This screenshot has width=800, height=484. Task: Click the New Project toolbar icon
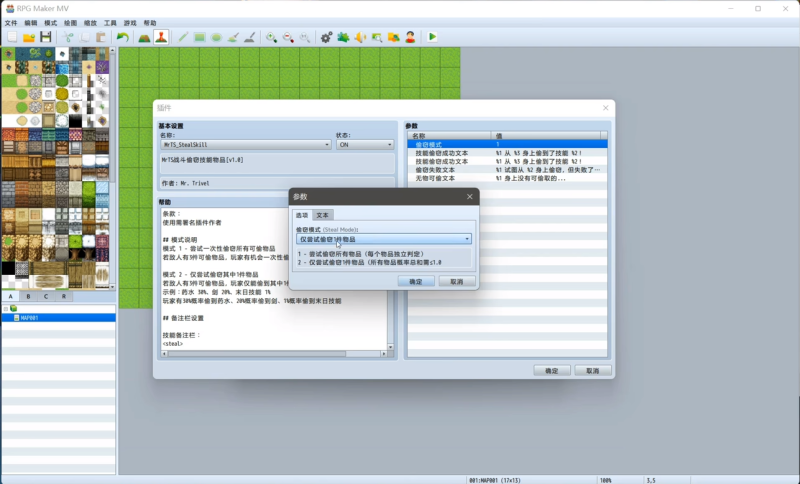[x=12, y=37]
